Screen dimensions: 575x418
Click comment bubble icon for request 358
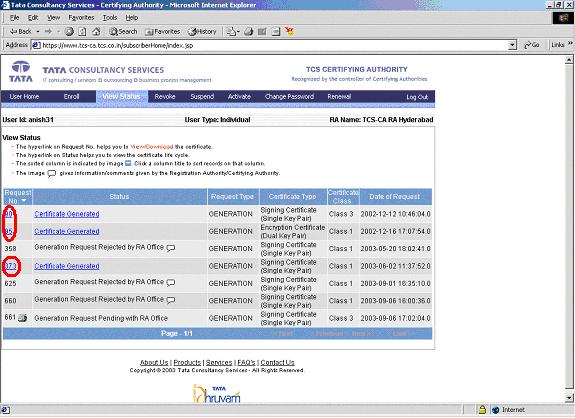pyautogui.click(x=171, y=248)
